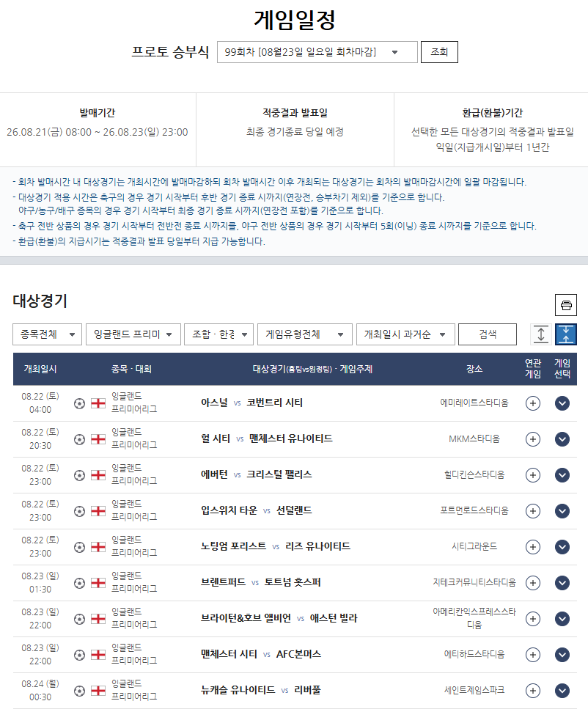Click the 검색 search button
The width and height of the screenshot is (588, 712).
[488, 334]
